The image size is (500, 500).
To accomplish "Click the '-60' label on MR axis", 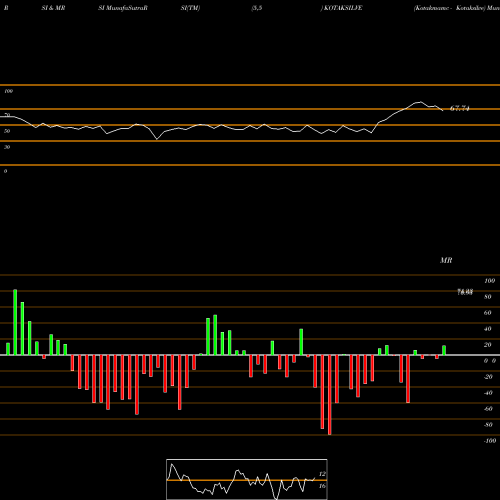I will pos(488,409).
